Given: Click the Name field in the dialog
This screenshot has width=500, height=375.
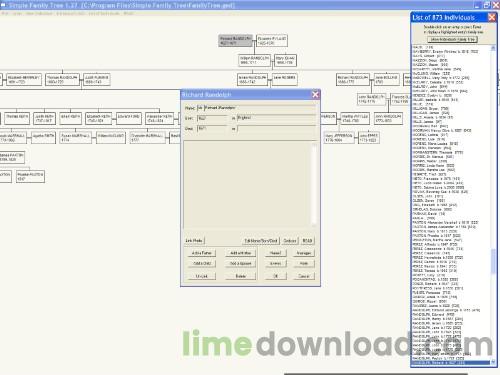Looking at the screenshot, I should coord(260,108).
